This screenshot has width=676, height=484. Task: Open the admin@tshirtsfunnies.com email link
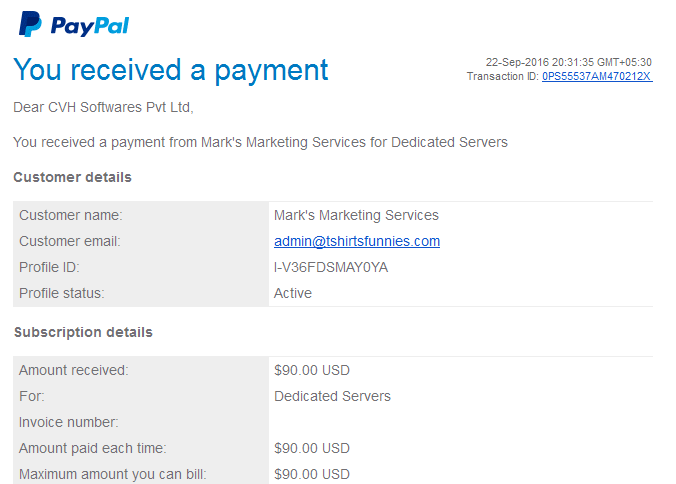point(357,241)
